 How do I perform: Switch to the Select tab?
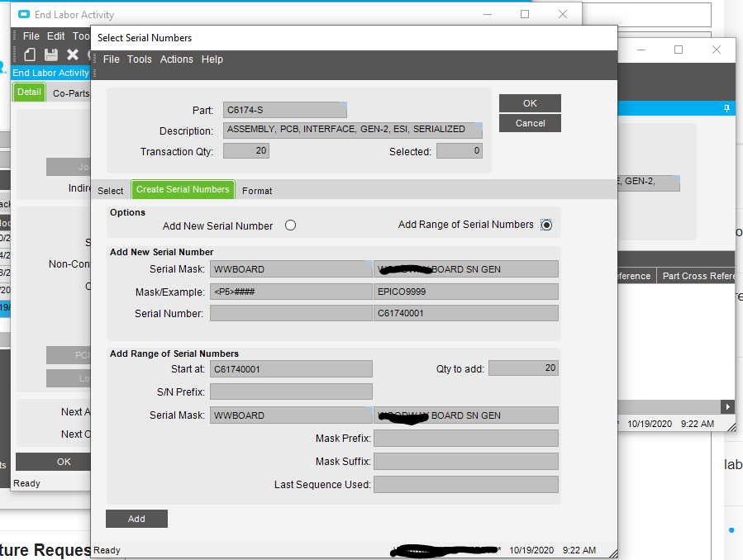pos(110,190)
